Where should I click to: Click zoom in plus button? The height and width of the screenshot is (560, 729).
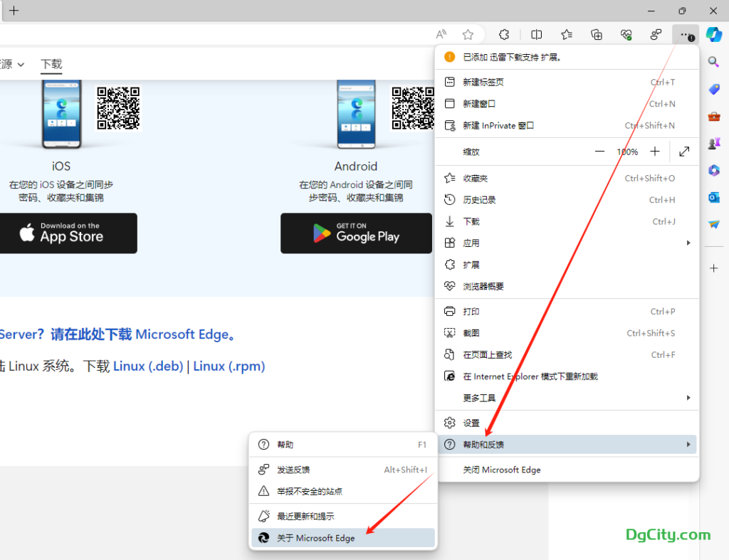[x=655, y=152]
